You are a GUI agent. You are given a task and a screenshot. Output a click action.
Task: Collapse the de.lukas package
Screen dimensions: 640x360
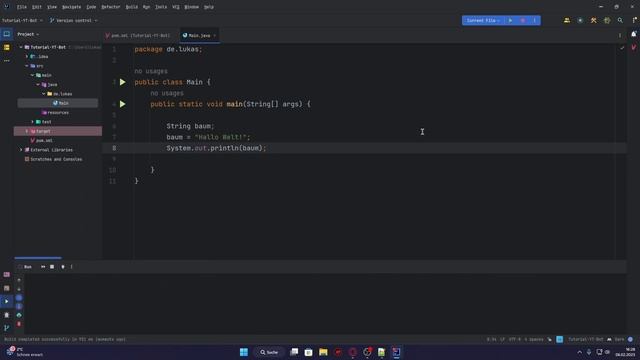click(44, 94)
